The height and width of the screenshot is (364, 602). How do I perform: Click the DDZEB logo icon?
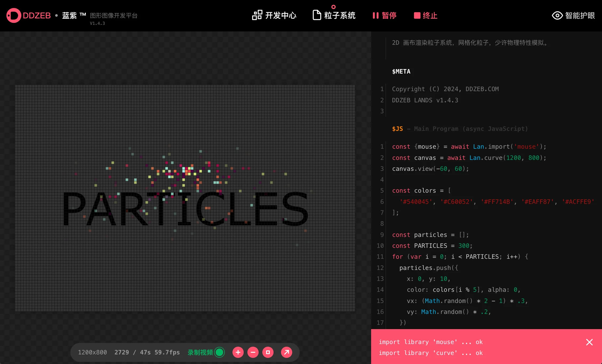(14, 15)
